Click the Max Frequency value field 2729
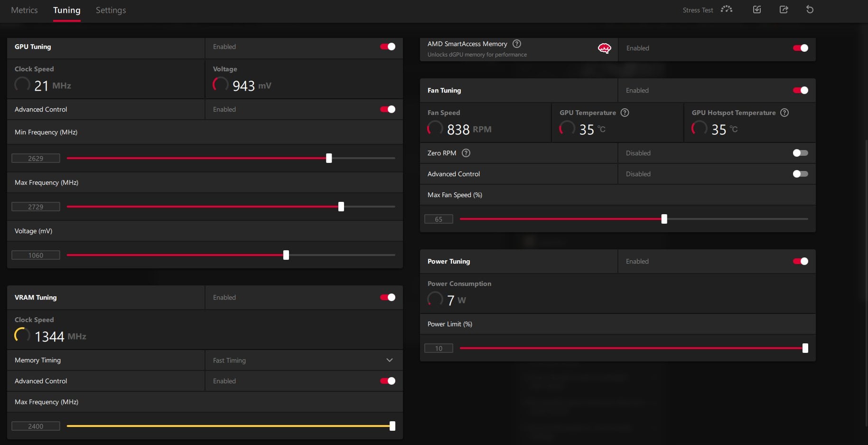The height and width of the screenshot is (445, 868). pos(36,207)
